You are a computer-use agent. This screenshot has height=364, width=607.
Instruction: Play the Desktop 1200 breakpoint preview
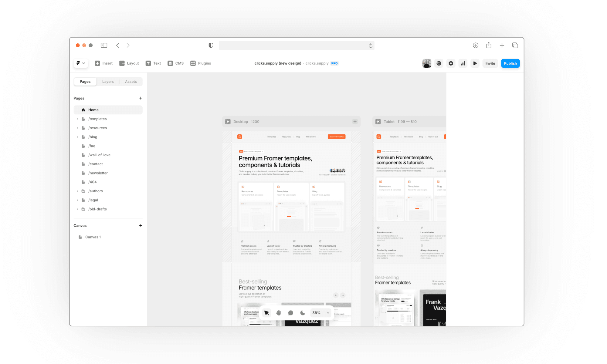pos(228,122)
